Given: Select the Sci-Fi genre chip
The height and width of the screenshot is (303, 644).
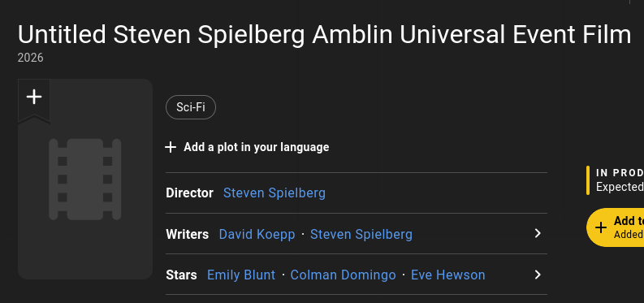Looking at the screenshot, I should click(191, 107).
